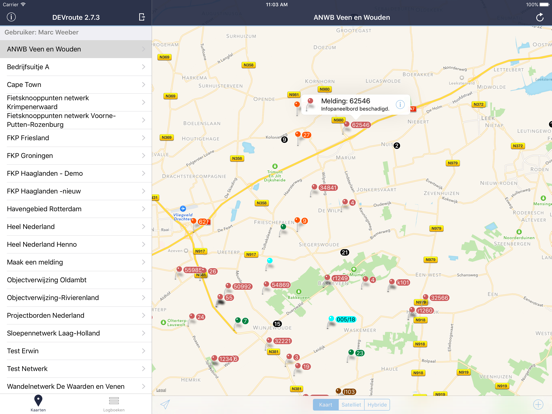Tap chevron on Test Netwerk row
The image size is (552, 414).
pos(144,369)
